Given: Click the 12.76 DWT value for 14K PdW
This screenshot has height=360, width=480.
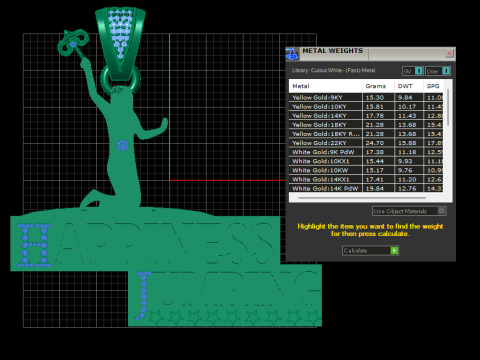Looking at the screenshot, I should (x=407, y=188).
